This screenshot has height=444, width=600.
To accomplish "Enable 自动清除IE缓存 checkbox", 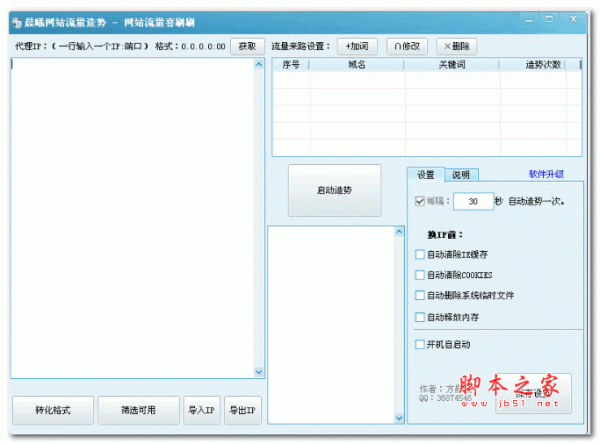I will click(x=420, y=255).
